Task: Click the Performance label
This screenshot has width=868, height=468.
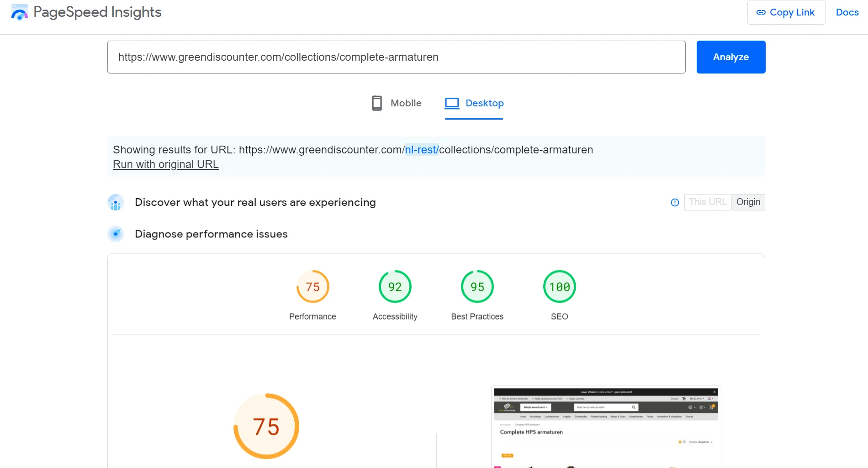Action: tap(312, 316)
